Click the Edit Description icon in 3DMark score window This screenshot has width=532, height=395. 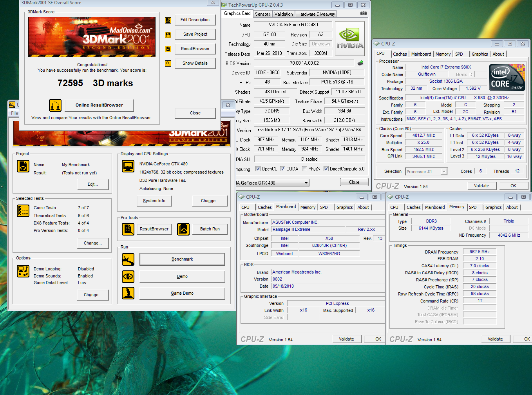click(168, 20)
